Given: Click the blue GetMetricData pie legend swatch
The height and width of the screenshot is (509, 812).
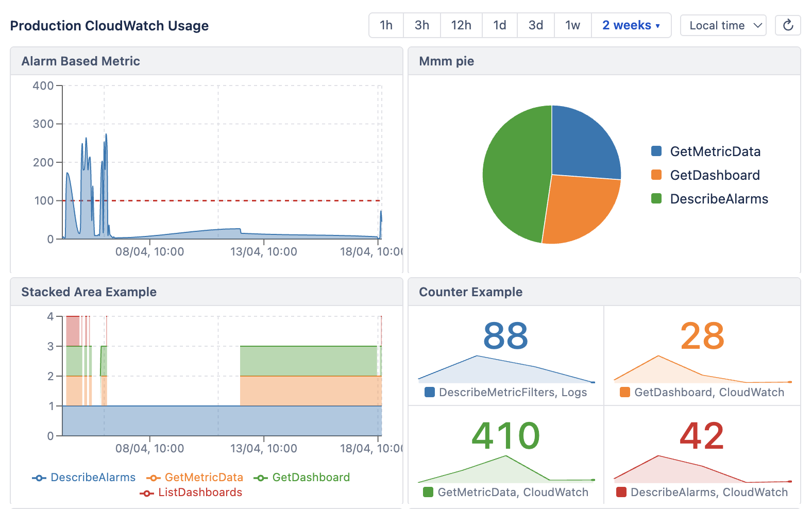Looking at the screenshot, I should point(656,151).
